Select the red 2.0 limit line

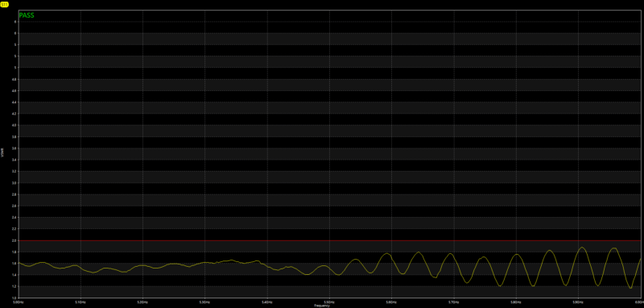329,240
